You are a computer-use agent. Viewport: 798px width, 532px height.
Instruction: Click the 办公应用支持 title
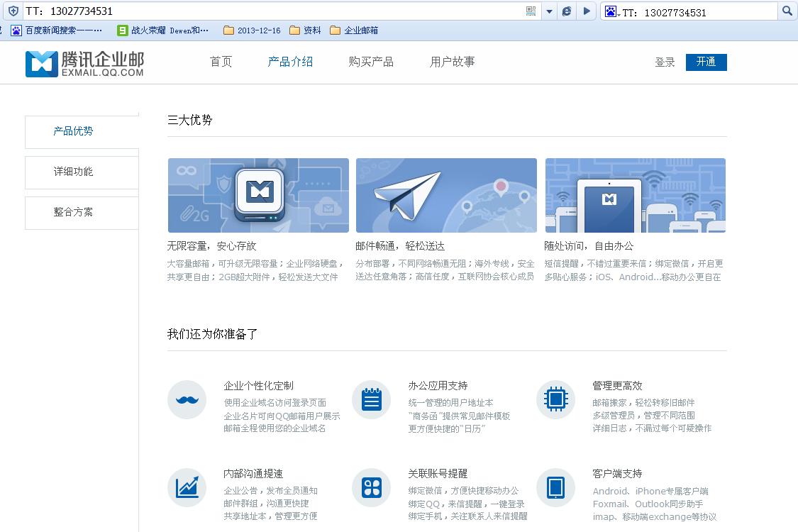click(x=438, y=386)
